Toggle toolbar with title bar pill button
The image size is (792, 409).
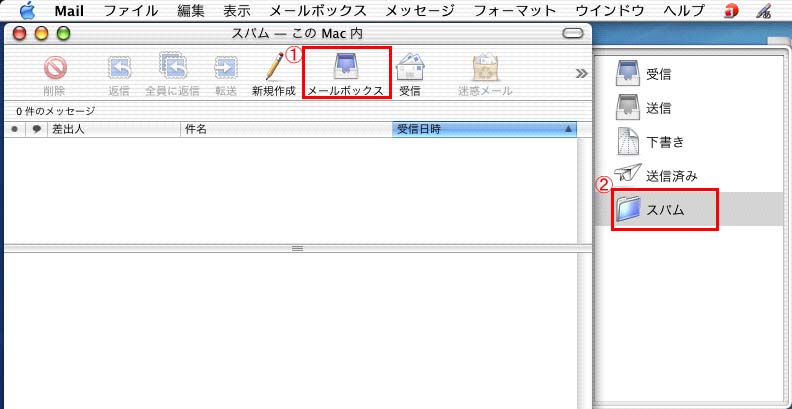click(x=572, y=34)
